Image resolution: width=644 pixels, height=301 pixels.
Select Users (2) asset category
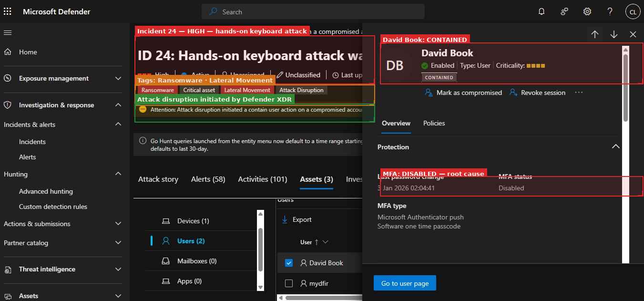tap(191, 241)
